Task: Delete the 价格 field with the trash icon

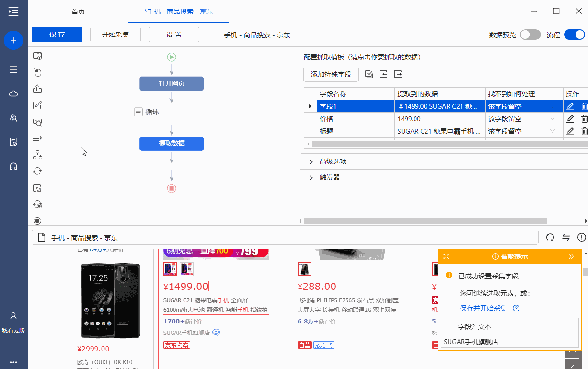Action: pyautogui.click(x=584, y=119)
